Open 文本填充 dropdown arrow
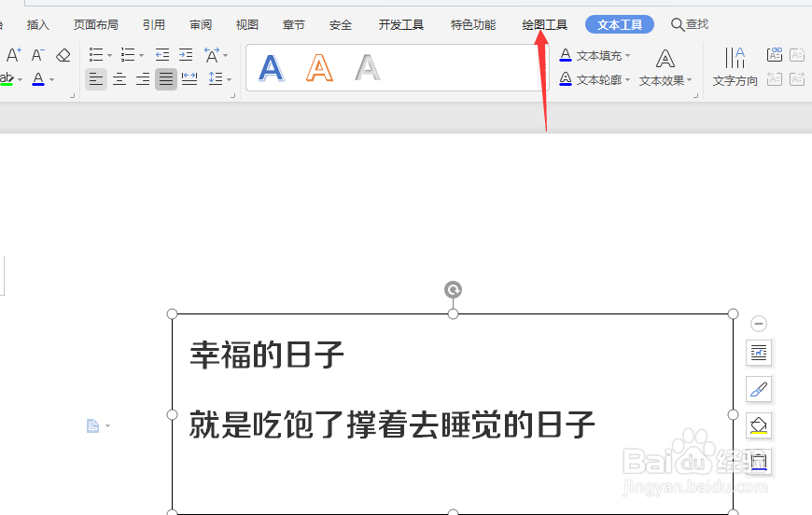Viewport: 812px width, 515px height. (627, 55)
